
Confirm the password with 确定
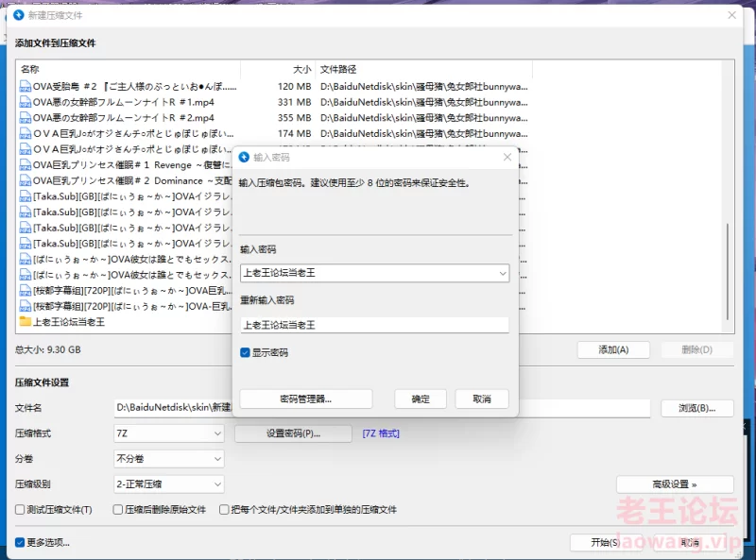point(421,399)
